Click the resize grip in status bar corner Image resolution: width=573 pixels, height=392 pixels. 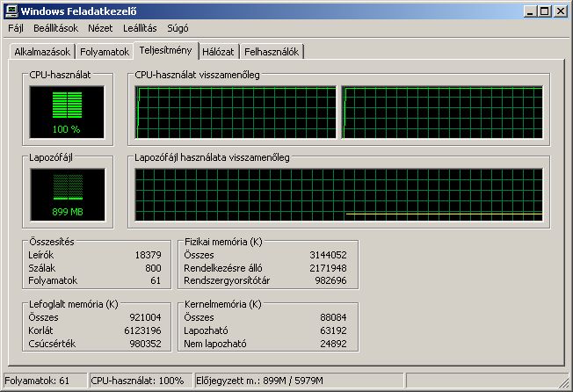coord(563,382)
